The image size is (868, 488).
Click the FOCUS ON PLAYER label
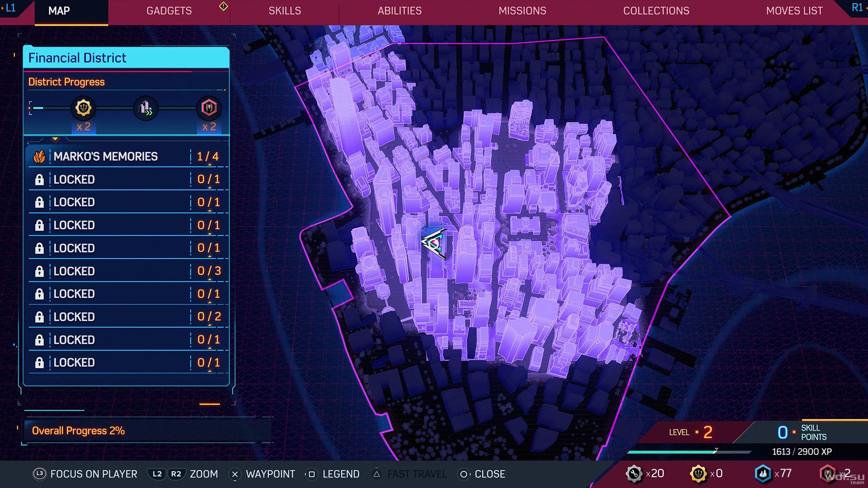pyautogui.click(x=94, y=474)
